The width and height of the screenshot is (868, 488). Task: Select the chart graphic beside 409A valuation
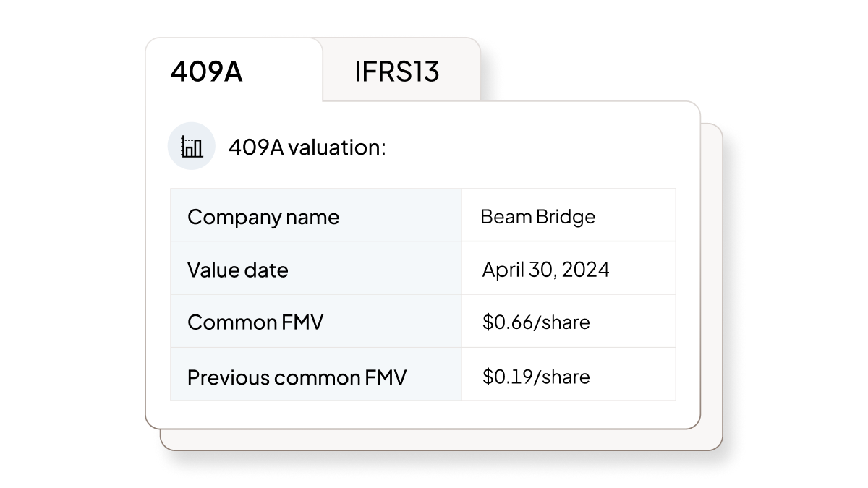click(191, 147)
